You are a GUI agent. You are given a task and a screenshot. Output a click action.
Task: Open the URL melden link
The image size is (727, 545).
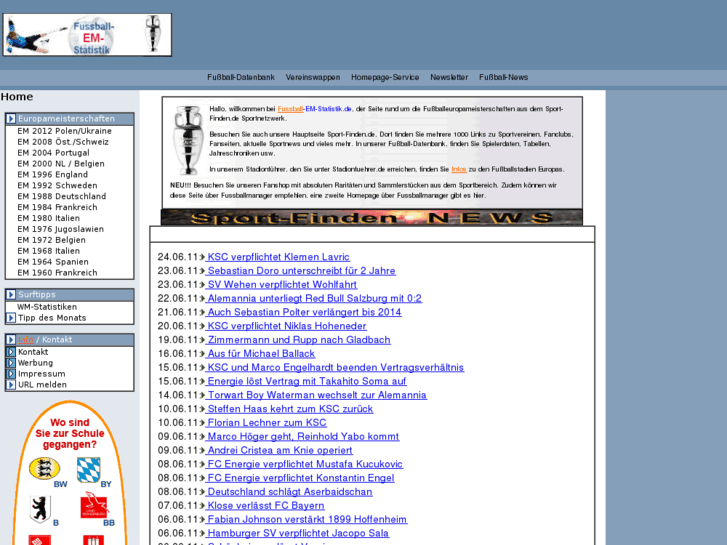point(42,385)
